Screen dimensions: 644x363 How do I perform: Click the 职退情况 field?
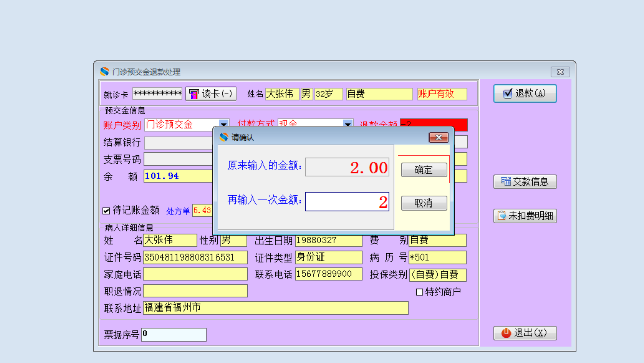(x=195, y=291)
